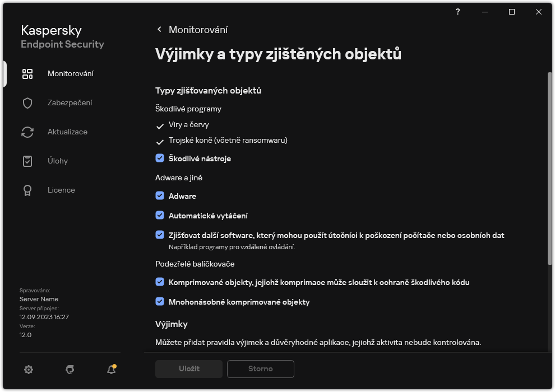
Task: Open support via speech bubble icon
Action: coord(70,370)
